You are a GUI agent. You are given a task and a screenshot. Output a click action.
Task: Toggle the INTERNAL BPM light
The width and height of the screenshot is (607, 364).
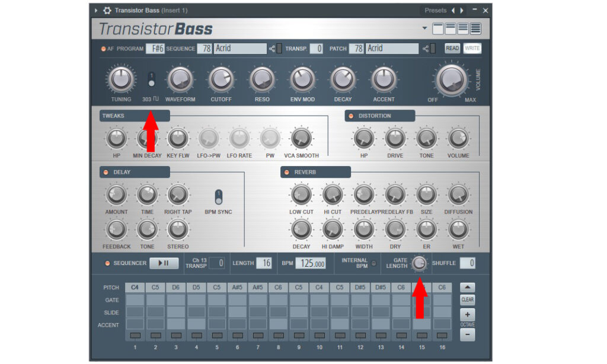(x=373, y=263)
